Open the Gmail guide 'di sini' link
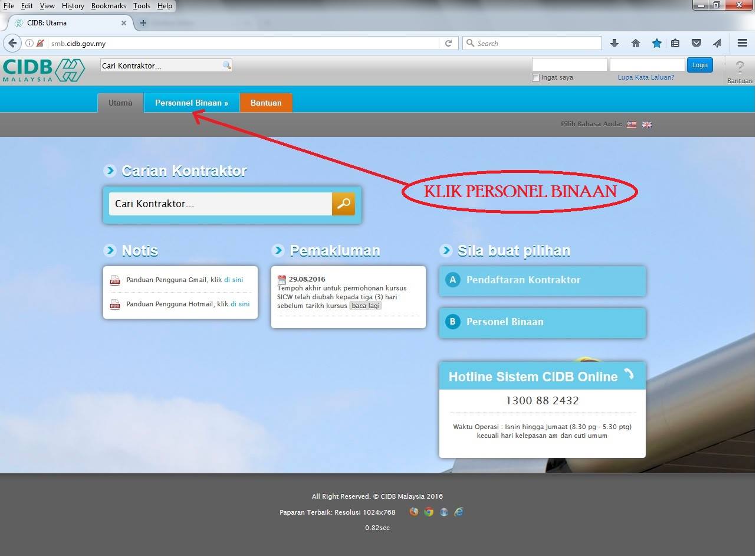The height and width of the screenshot is (556, 756). [234, 280]
